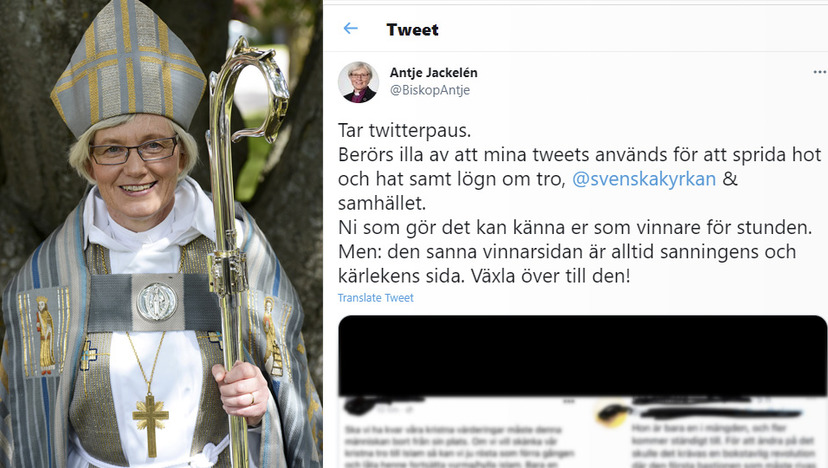The image size is (828, 468).
Task: Open ellipsis menu in blurred left reply
Action: click(x=569, y=401)
